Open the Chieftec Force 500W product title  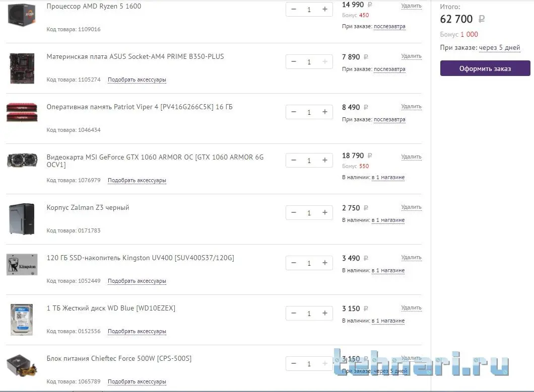click(x=119, y=358)
